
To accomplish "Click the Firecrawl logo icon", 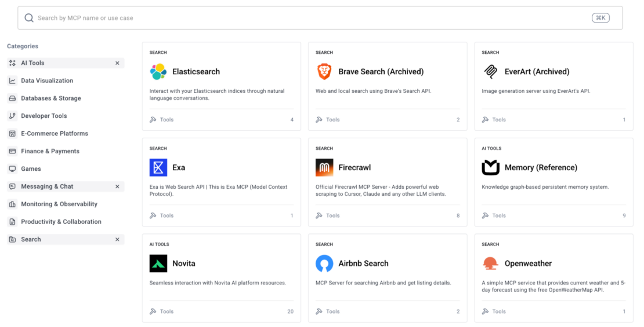I will [324, 167].
